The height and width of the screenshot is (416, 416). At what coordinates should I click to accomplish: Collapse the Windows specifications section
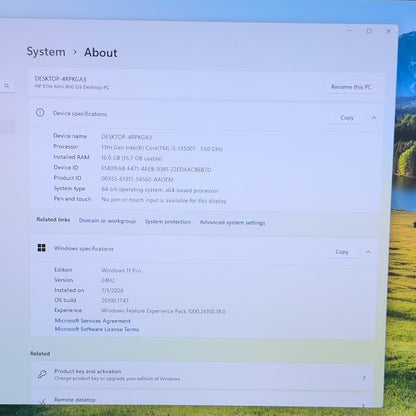(368, 252)
